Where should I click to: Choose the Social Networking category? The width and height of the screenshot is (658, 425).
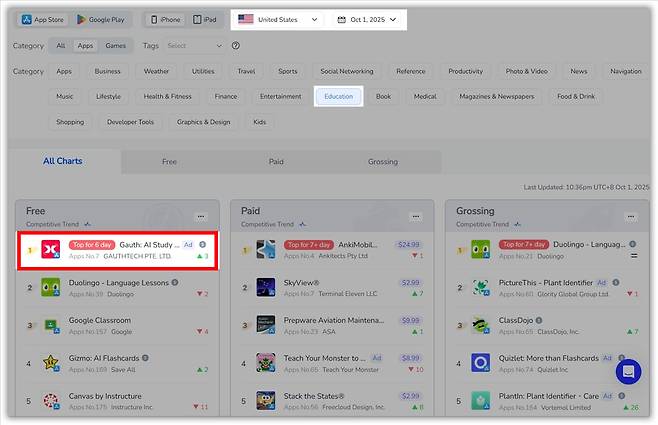point(347,71)
